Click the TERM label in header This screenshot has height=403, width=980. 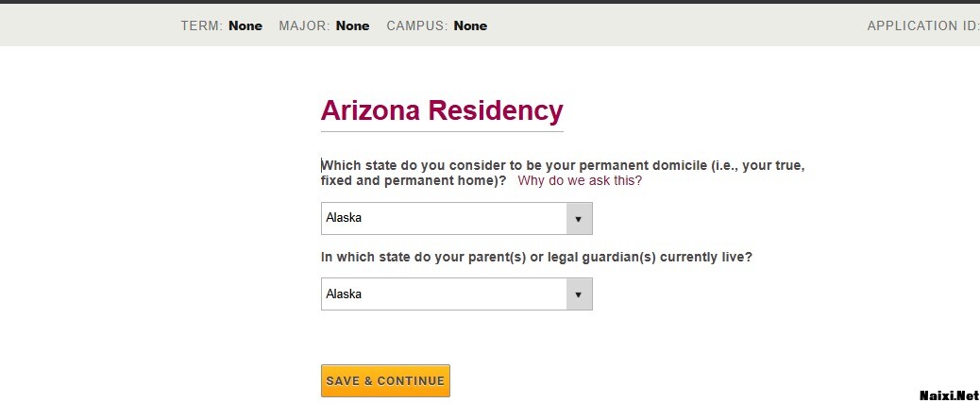201,25
